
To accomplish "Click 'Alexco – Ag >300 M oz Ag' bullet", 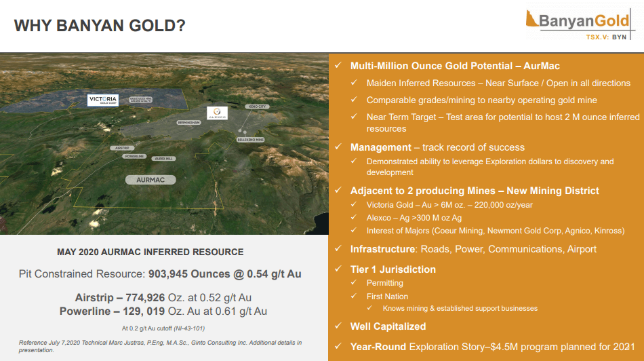I will pyautogui.click(x=414, y=218).
